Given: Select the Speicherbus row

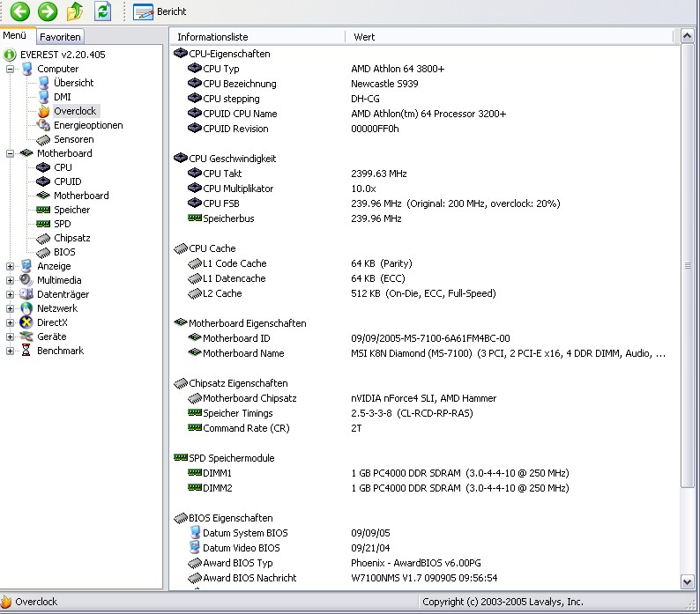Looking at the screenshot, I should pos(424,218).
